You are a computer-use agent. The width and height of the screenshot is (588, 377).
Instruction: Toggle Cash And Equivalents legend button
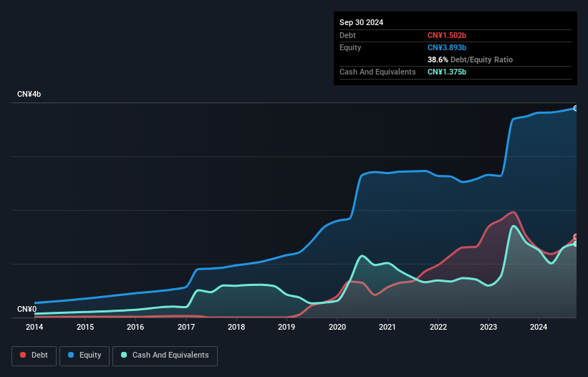coord(165,355)
